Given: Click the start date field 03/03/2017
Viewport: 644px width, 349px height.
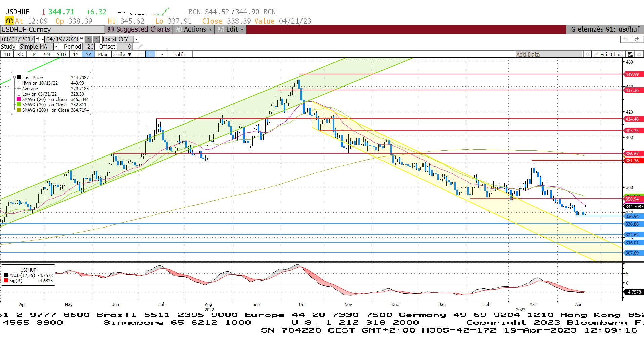Looking at the screenshot, I should point(18,39).
